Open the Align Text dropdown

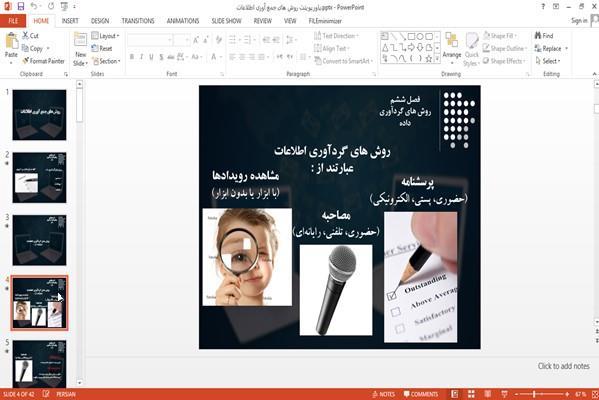332,48
